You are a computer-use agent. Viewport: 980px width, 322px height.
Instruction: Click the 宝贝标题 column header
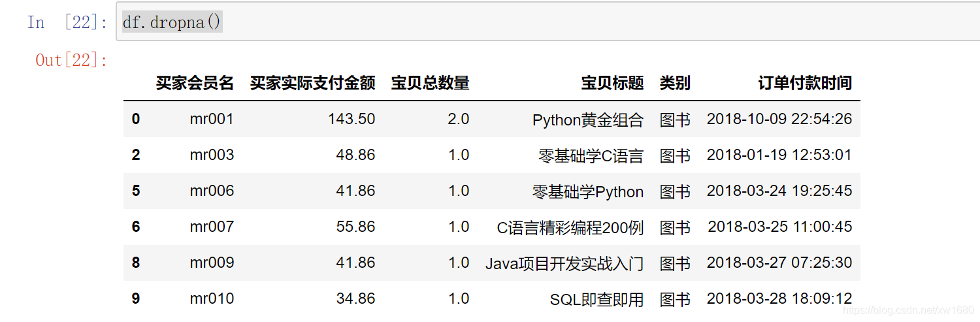(613, 83)
